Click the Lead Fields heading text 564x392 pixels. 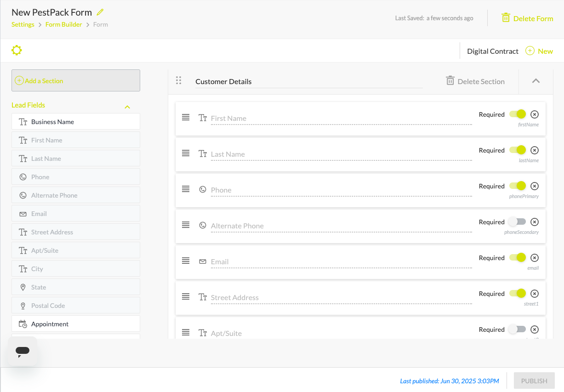(x=28, y=105)
